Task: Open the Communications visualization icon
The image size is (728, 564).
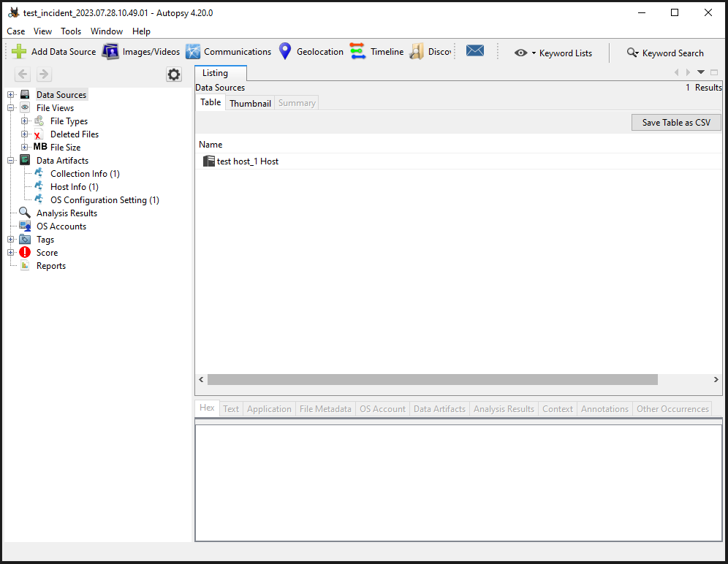Action: (x=193, y=52)
